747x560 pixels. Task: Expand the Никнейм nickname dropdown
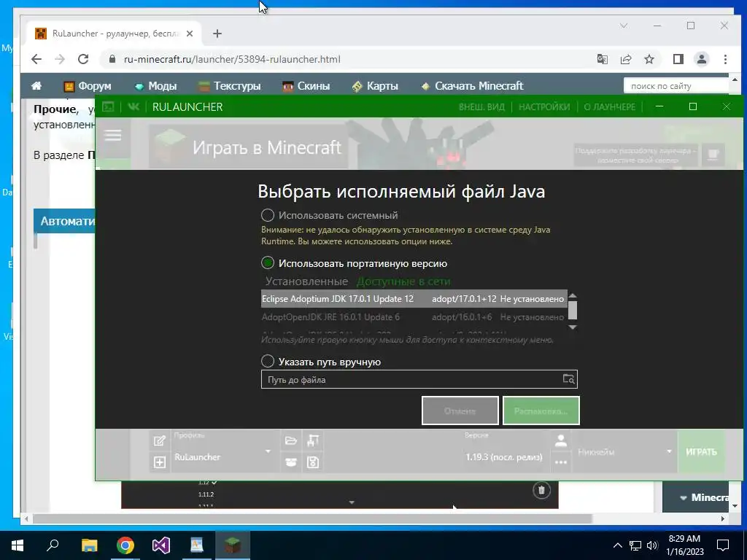click(669, 451)
